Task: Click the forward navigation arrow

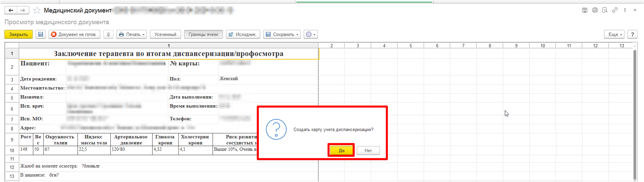Action: click(x=23, y=10)
